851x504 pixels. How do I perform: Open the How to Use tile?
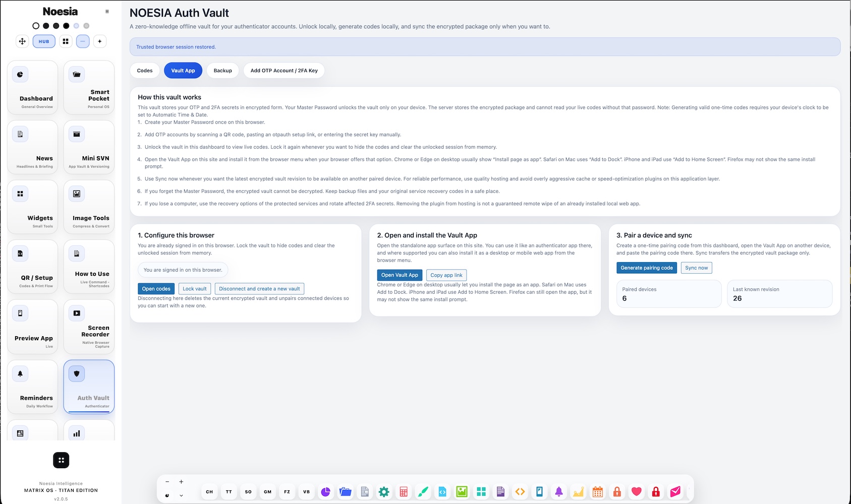pos(89,267)
